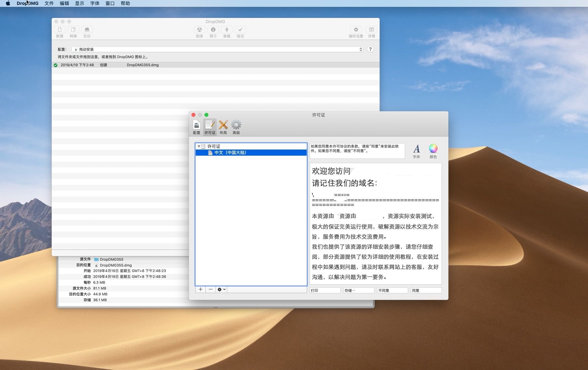Click the 44.9 MB destination size value
The image size is (588, 370).
100,294
